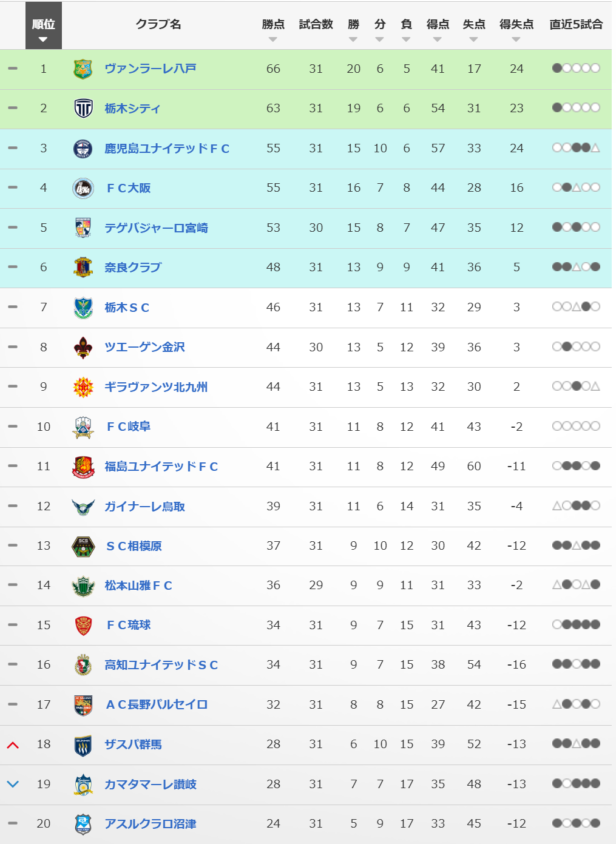The height and width of the screenshot is (844, 616).
Task: Open テゲバジャーロ宮崎 team link
Action: pyautogui.click(x=156, y=228)
